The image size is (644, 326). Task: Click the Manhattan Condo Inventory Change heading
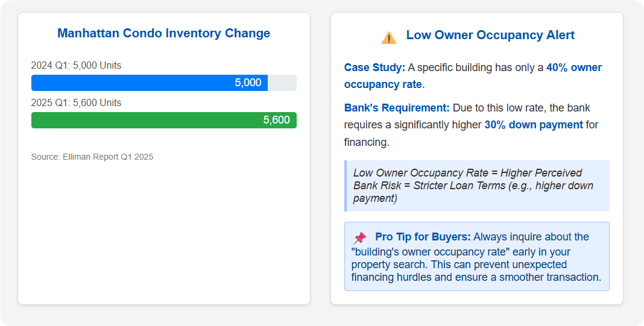163,33
